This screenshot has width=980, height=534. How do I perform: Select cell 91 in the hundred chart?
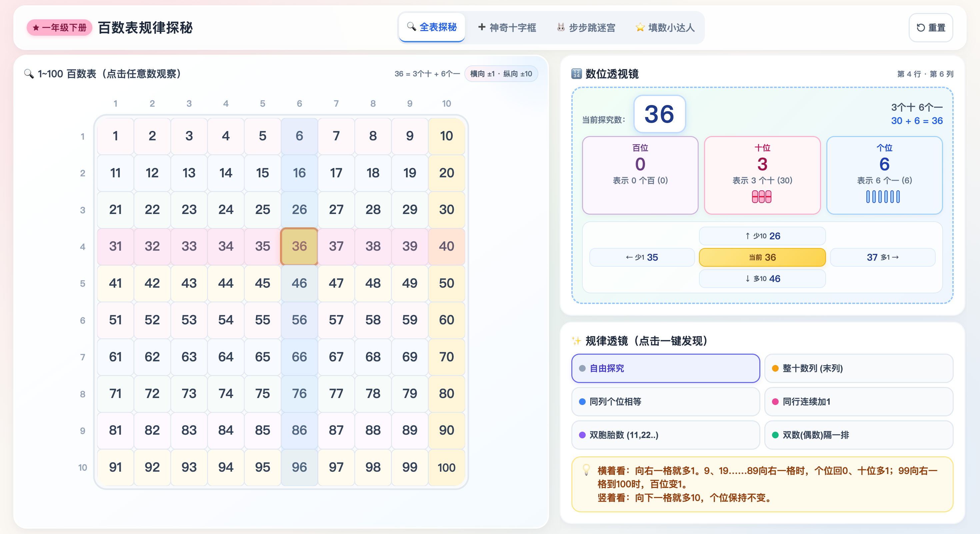115,467
